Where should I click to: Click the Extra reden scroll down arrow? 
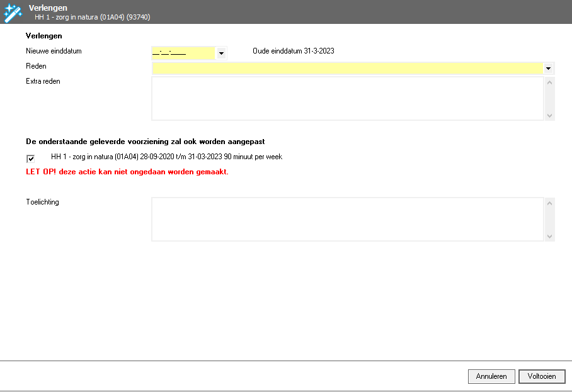pyautogui.click(x=549, y=115)
